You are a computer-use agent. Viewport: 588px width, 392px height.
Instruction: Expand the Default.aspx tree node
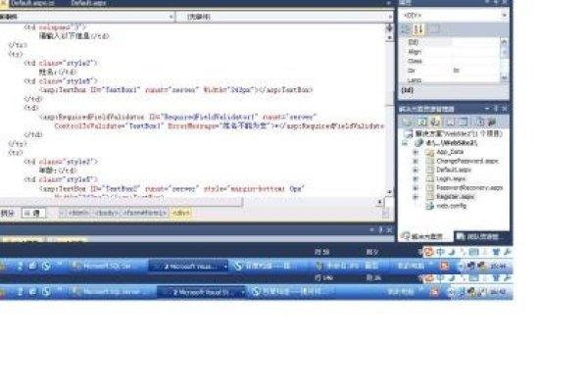click(416, 170)
